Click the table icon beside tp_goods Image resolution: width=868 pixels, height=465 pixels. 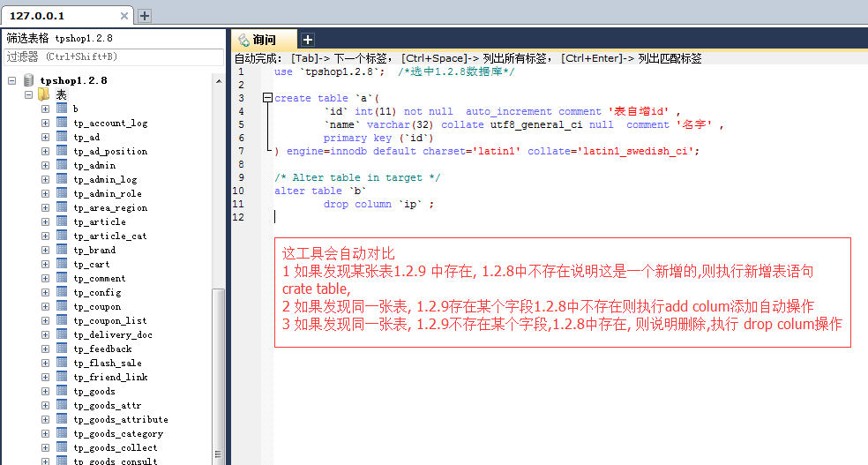click(62, 391)
